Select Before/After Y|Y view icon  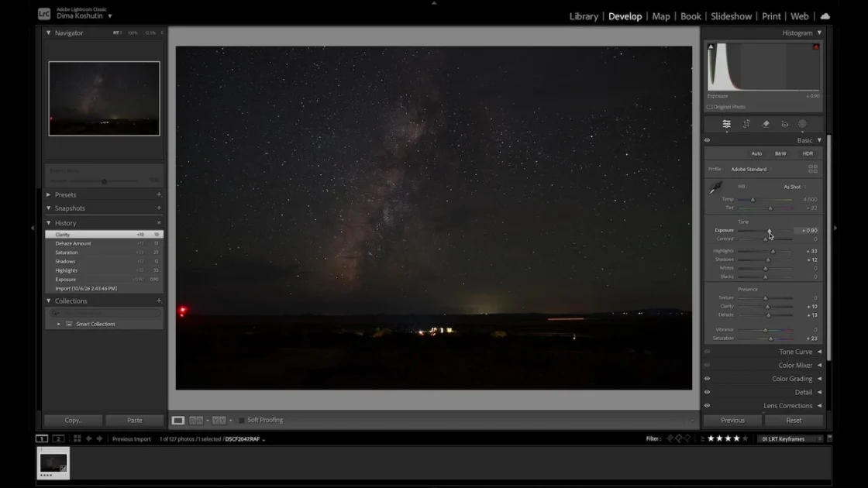click(219, 421)
